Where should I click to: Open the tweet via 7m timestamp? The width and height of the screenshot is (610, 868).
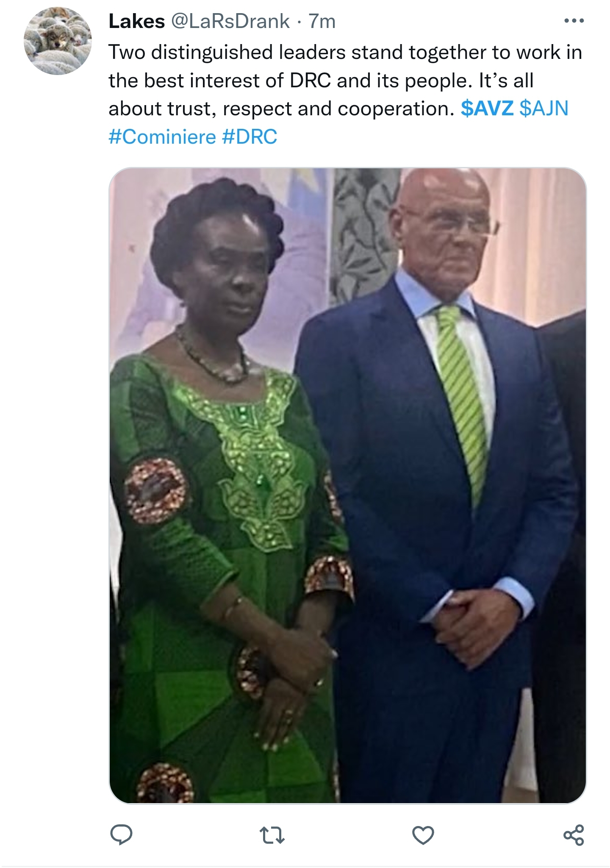point(322,22)
